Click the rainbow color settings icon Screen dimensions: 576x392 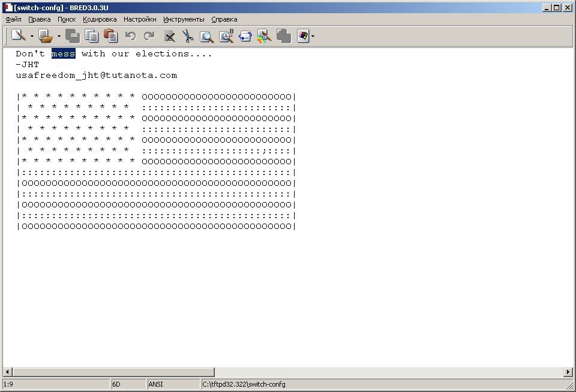(264, 36)
